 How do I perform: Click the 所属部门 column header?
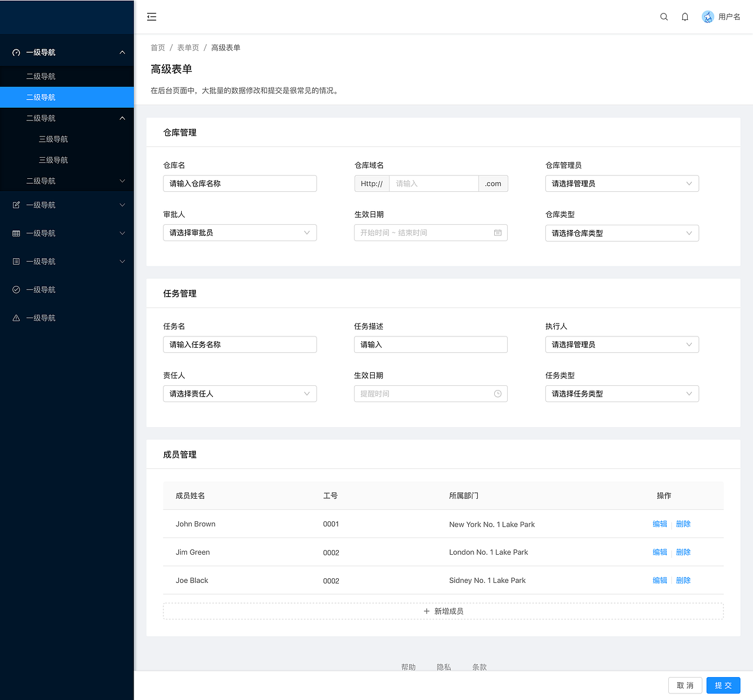(464, 496)
